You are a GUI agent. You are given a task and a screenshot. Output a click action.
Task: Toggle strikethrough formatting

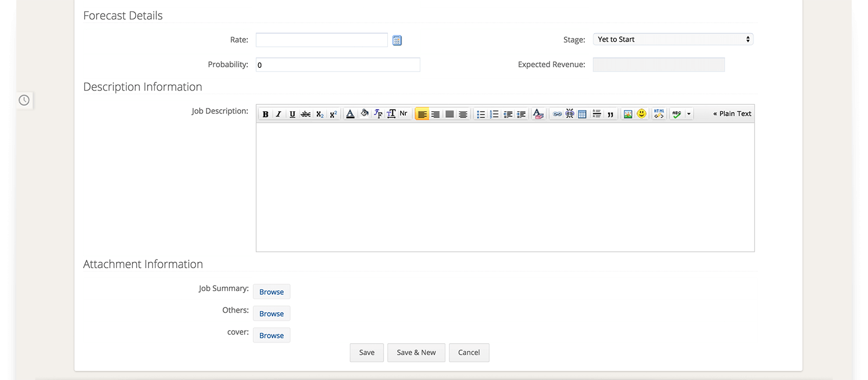tap(306, 114)
